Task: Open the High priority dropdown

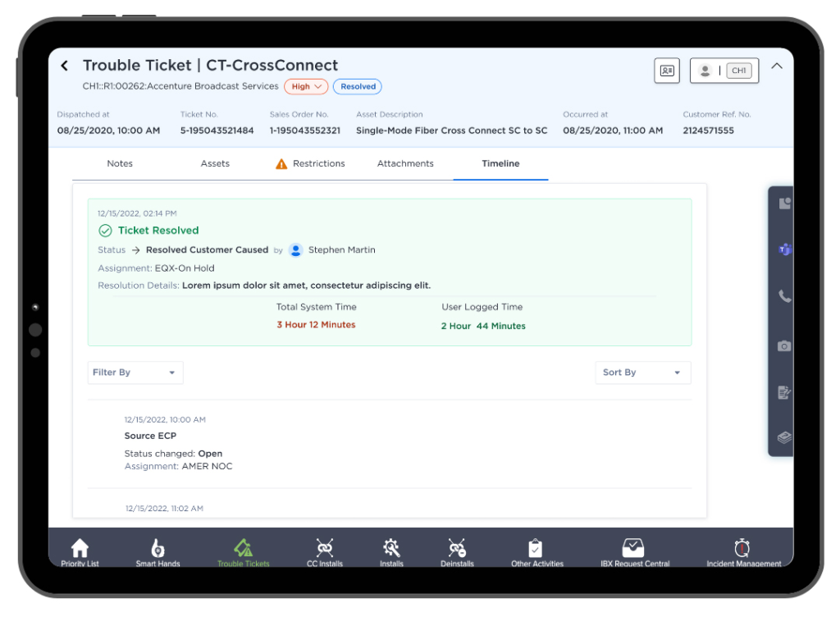Action: point(306,86)
